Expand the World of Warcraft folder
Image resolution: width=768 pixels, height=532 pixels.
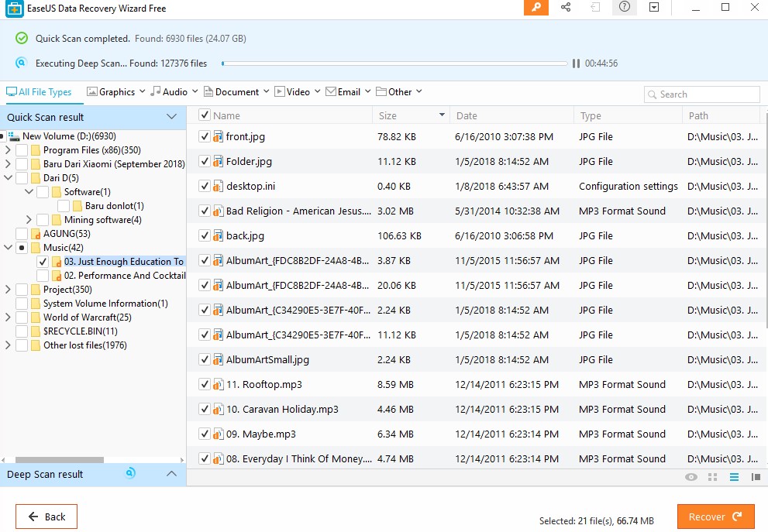point(8,317)
